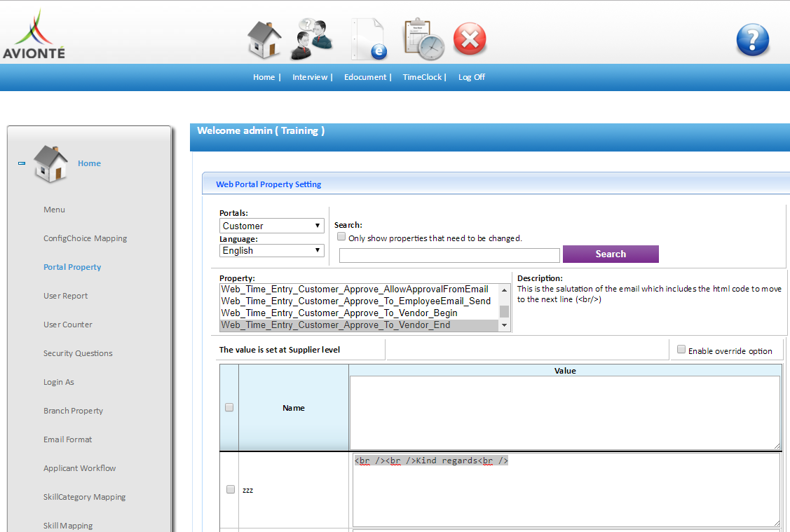Image resolution: width=790 pixels, height=532 pixels.
Task: Select Log Off in the navigation bar
Action: pyautogui.click(x=472, y=77)
